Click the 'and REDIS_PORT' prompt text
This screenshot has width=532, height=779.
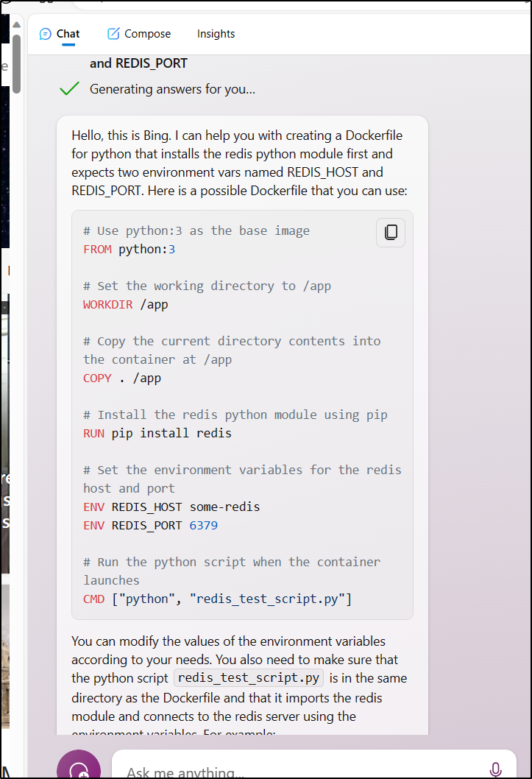138,63
